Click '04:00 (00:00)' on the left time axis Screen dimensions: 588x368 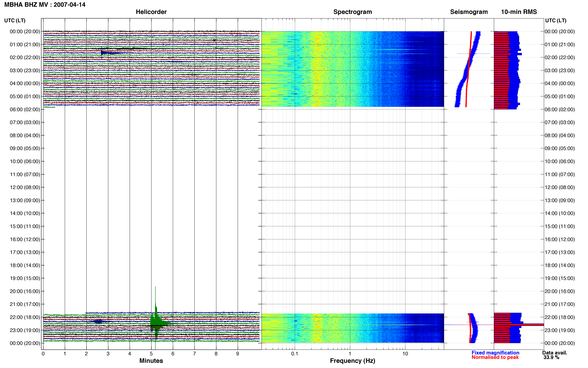click(25, 83)
